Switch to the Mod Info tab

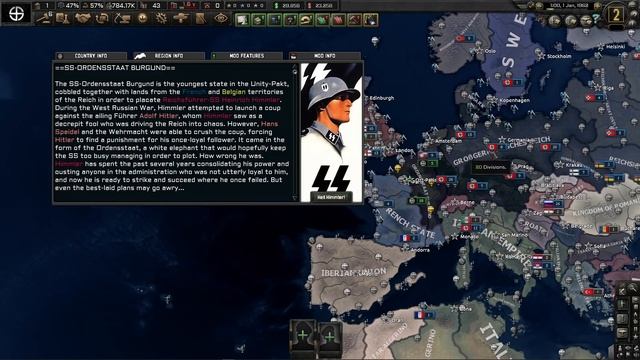[324, 56]
